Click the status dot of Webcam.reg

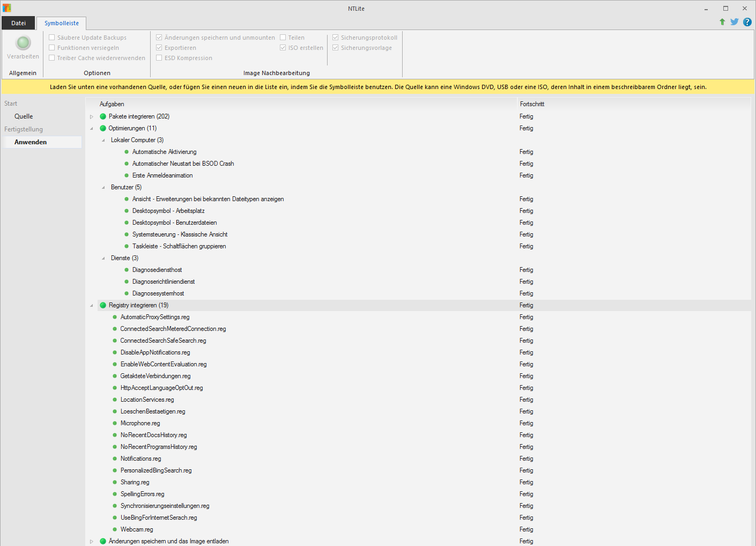point(115,529)
